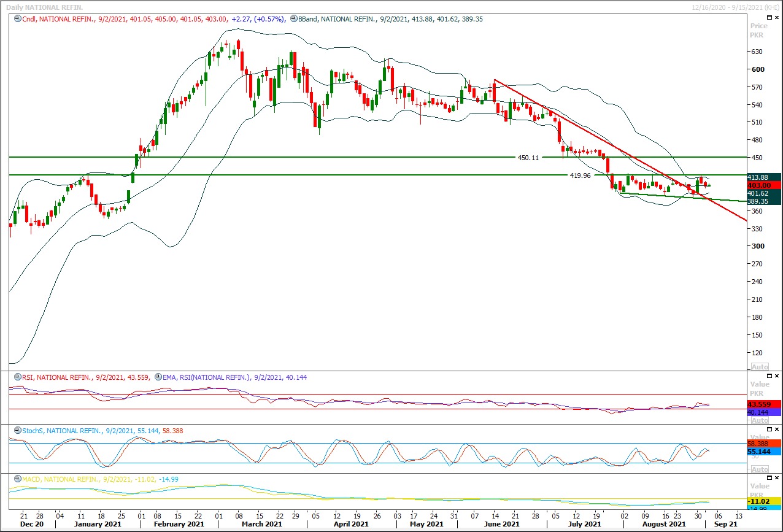Click the clock icon next to RSI label

click(x=17, y=377)
